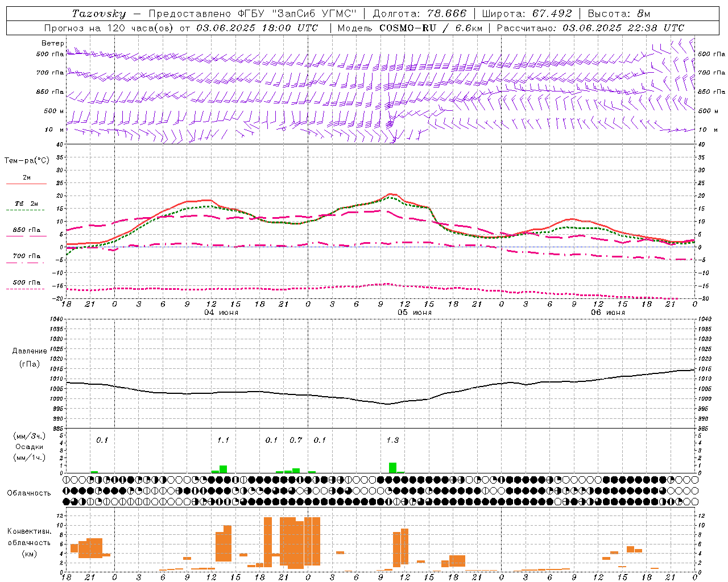The height and width of the screenshot is (582, 728).
Task: Click the "Td 2м" dew point legend label
Action: coord(26,203)
